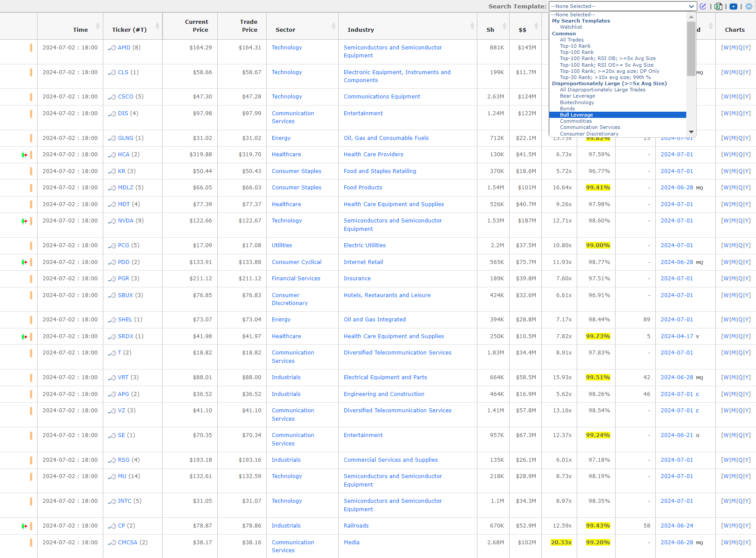The image size is (756, 558).
Task: Click the chart icon beside VRT ticker
Action: coord(112,377)
